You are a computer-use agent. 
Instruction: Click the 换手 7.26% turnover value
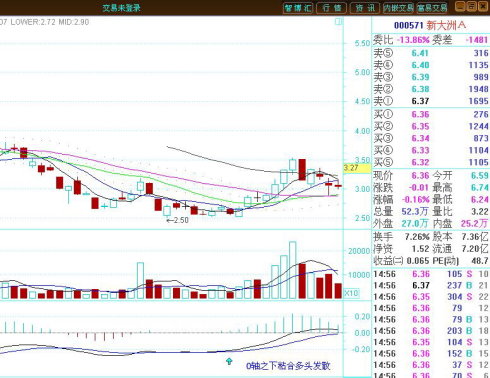pyautogui.click(x=417, y=237)
